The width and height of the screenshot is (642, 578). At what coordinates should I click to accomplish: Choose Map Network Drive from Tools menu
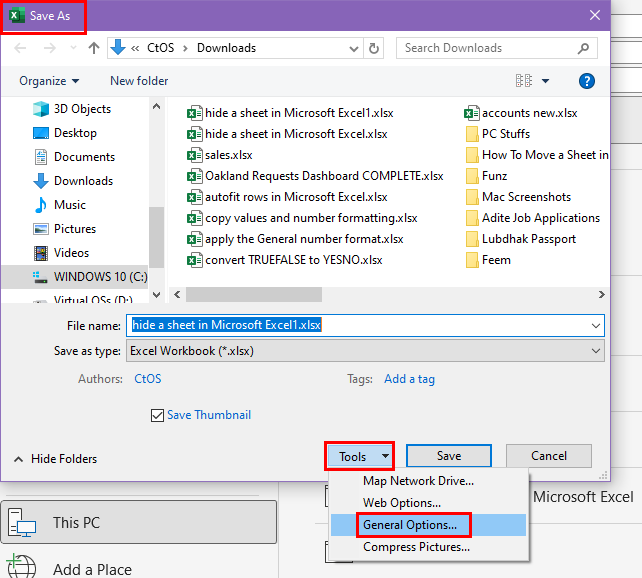(428, 481)
